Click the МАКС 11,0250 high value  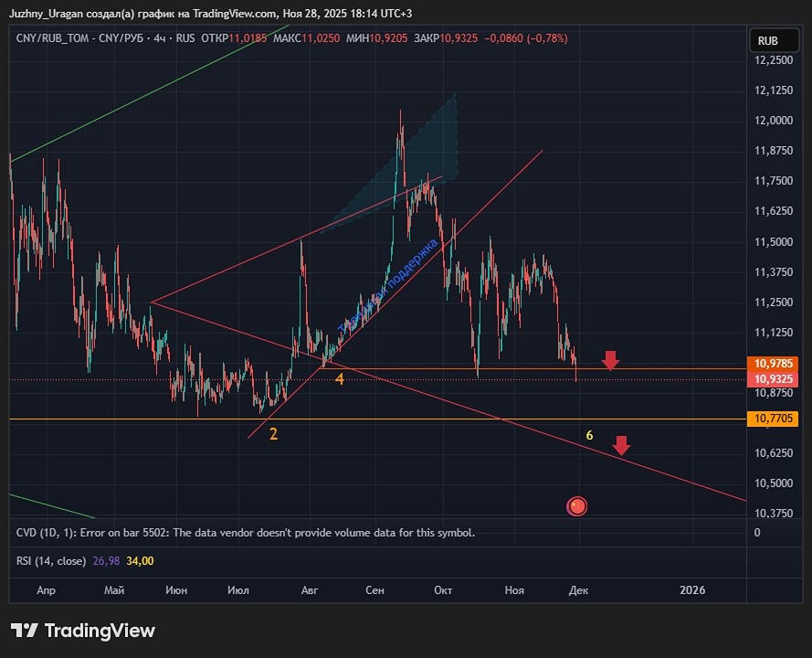(x=307, y=38)
